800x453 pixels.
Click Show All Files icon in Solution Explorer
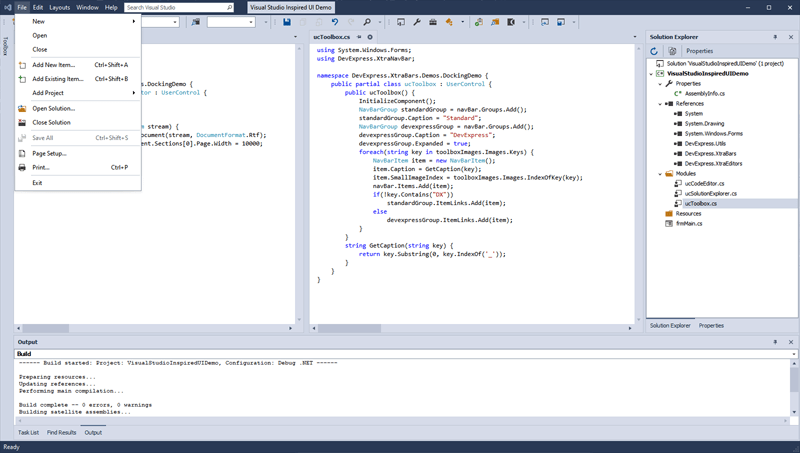click(672, 51)
